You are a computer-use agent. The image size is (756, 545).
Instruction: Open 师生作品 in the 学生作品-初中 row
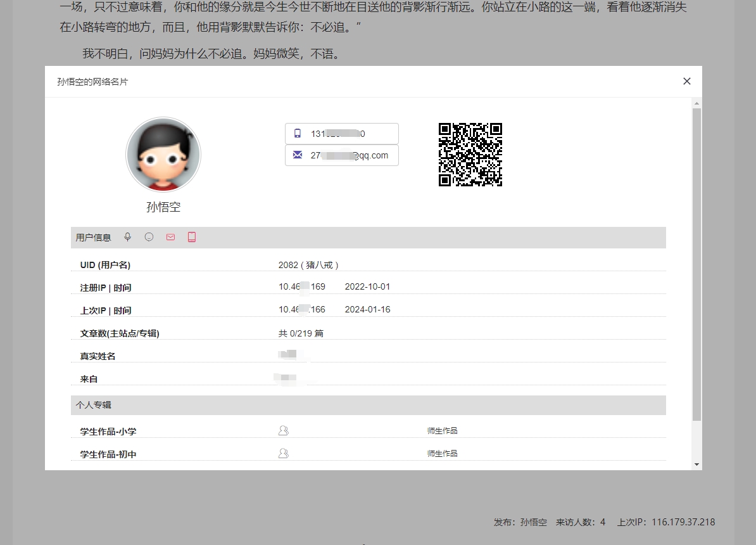tap(442, 453)
